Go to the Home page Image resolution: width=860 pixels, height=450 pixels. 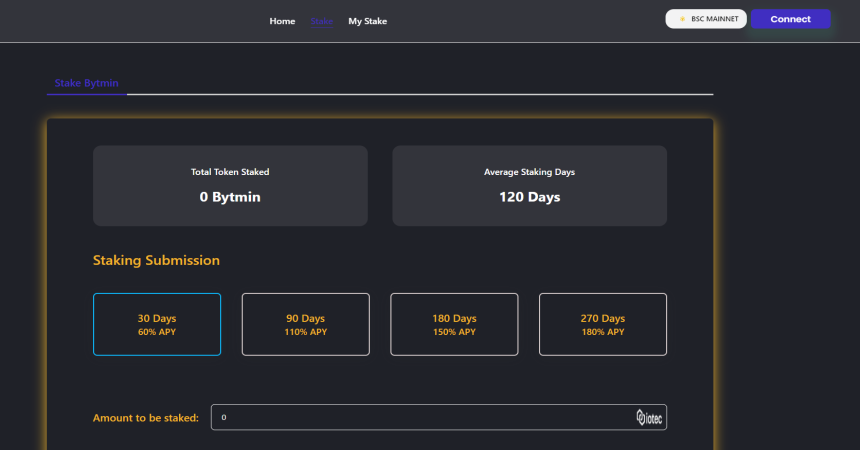[282, 21]
